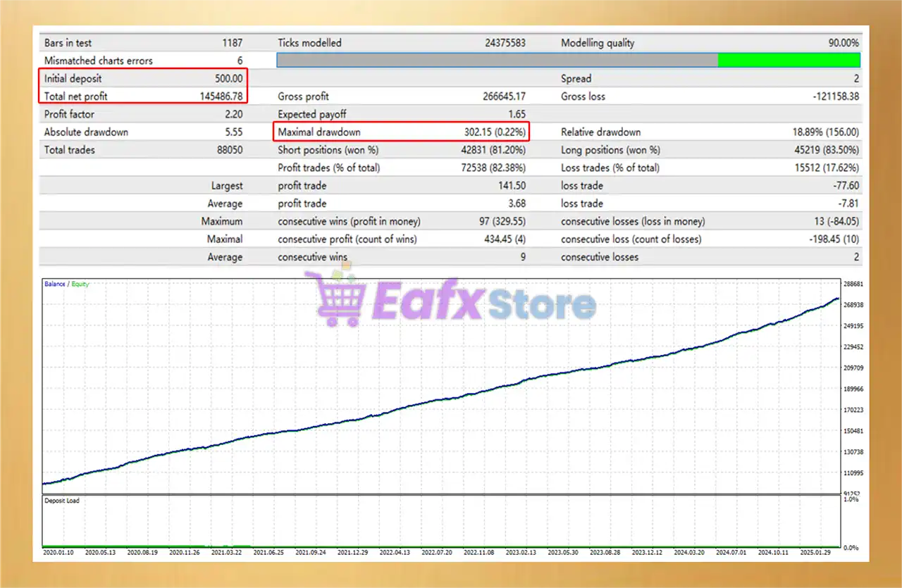Image resolution: width=902 pixels, height=588 pixels.
Task: Select the long positions value 45219 (83.50%)
Action: tap(825, 150)
